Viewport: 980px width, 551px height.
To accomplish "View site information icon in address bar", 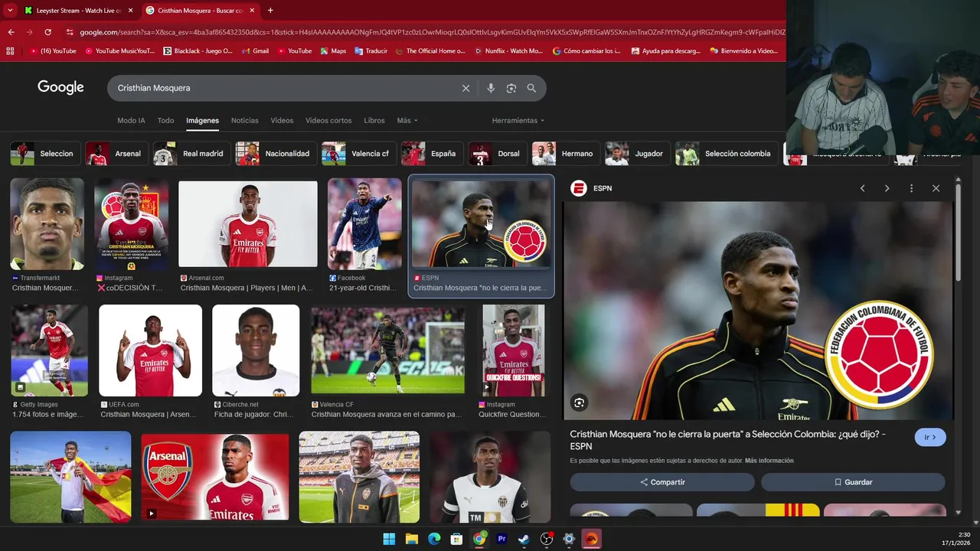I will [x=70, y=32].
